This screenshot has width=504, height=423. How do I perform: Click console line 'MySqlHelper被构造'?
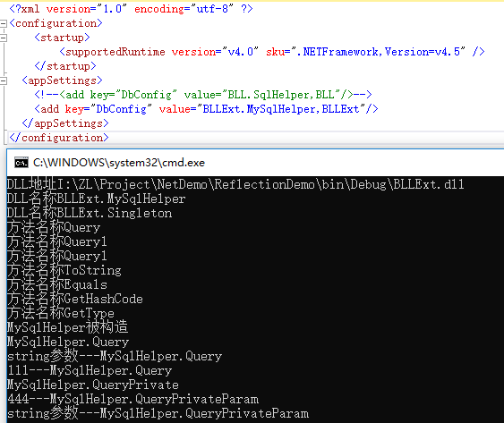[67, 327]
